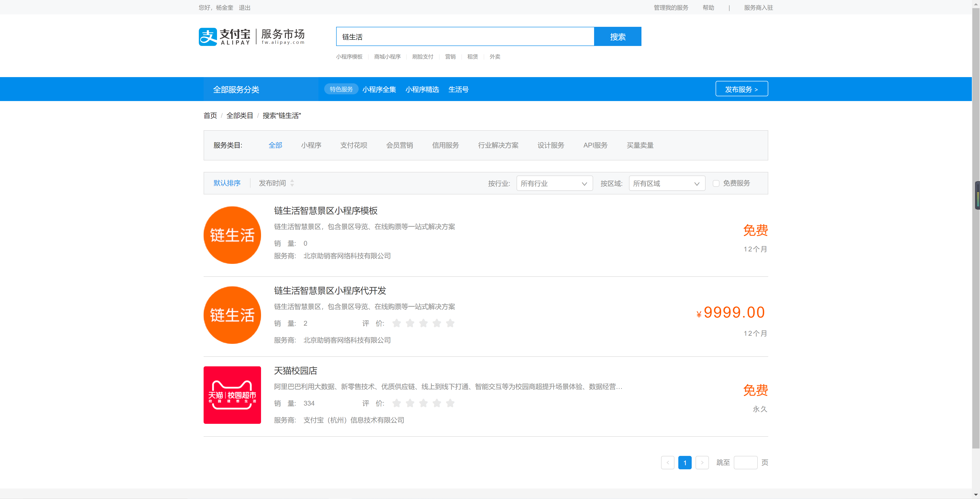The image size is (980, 499).
Task: Switch to the 小程序全集 tab
Action: tap(379, 90)
